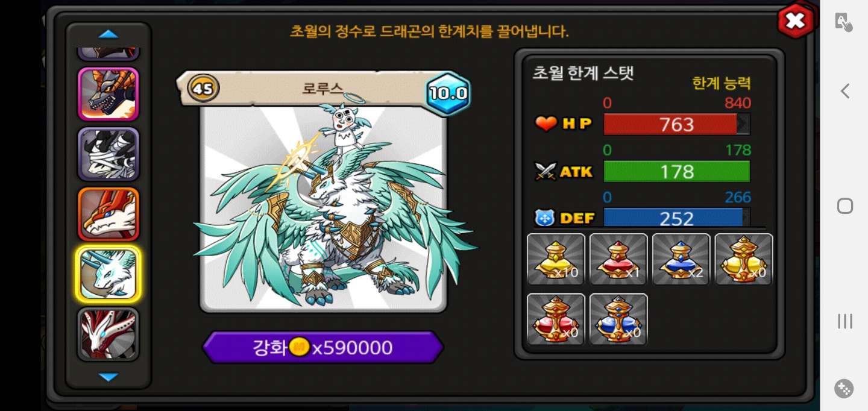Click the blue DEF limit bar

click(x=677, y=218)
